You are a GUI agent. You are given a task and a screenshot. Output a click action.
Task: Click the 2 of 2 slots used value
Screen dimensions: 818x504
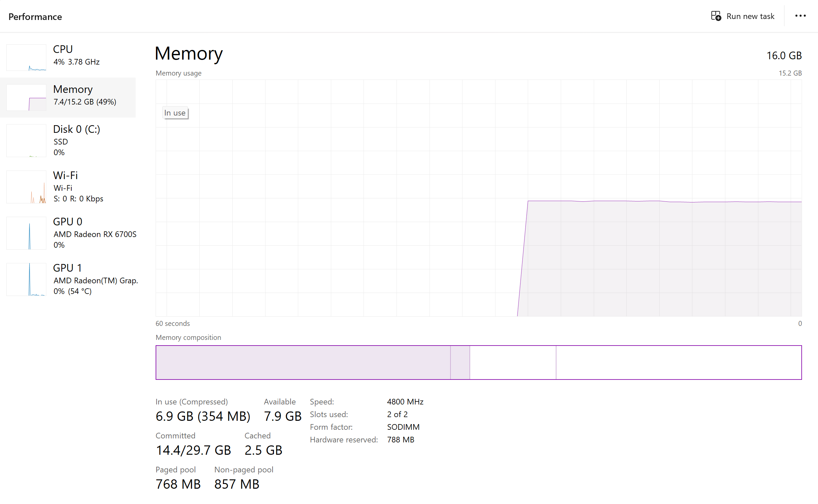point(397,415)
